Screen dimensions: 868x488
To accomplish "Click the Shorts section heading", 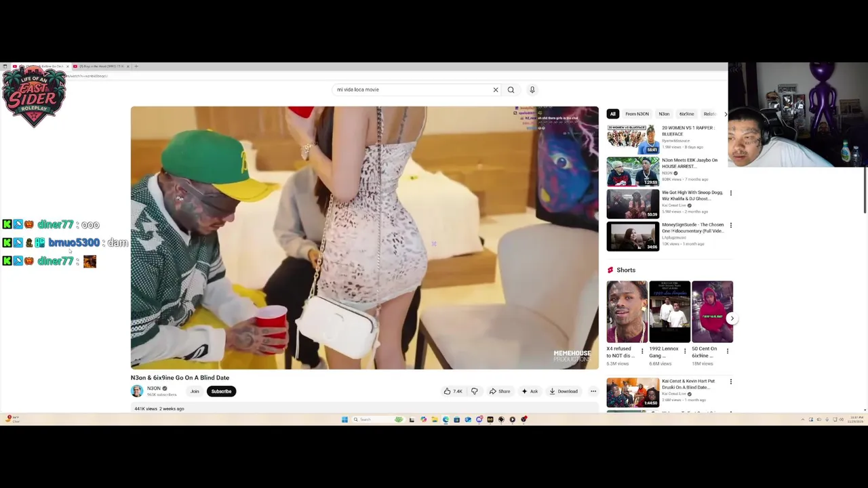I will coord(626,270).
